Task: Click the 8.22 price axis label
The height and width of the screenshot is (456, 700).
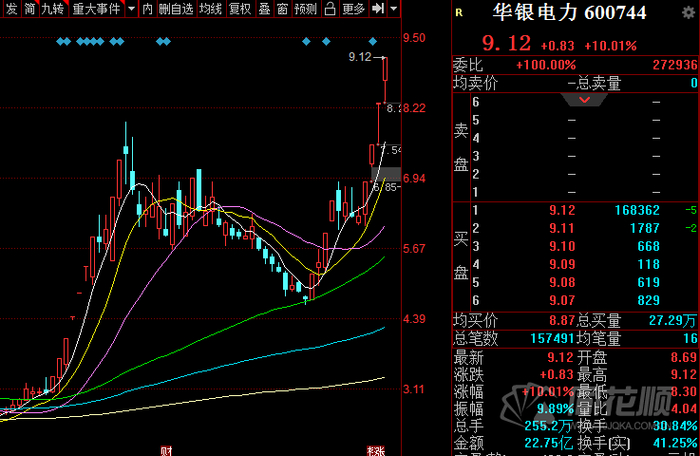Action: (414, 108)
